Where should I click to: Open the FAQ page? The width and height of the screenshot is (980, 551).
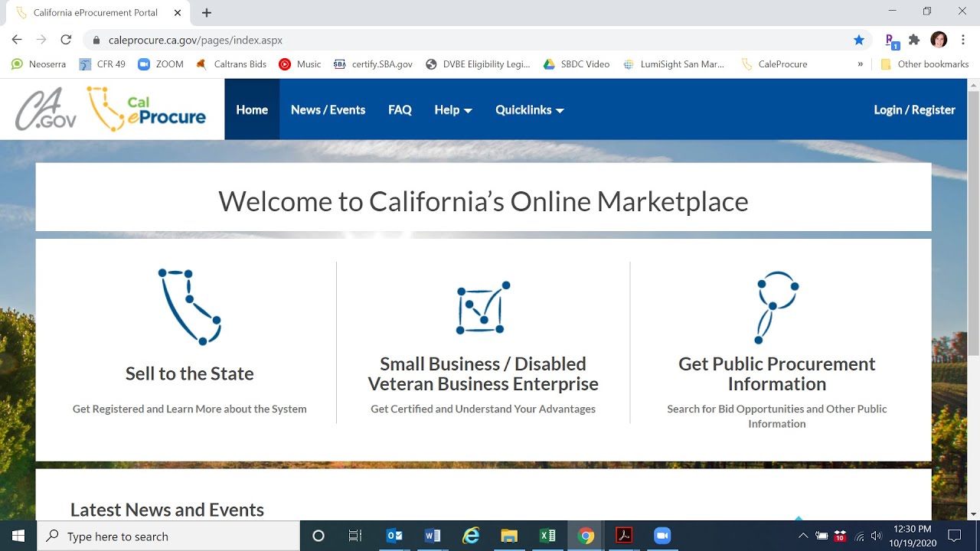click(400, 109)
